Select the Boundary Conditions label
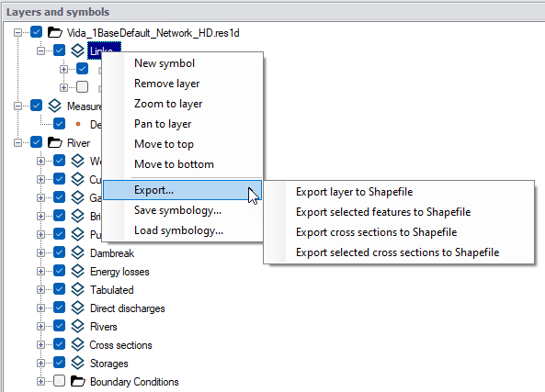The height and width of the screenshot is (392, 545). click(x=134, y=382)
